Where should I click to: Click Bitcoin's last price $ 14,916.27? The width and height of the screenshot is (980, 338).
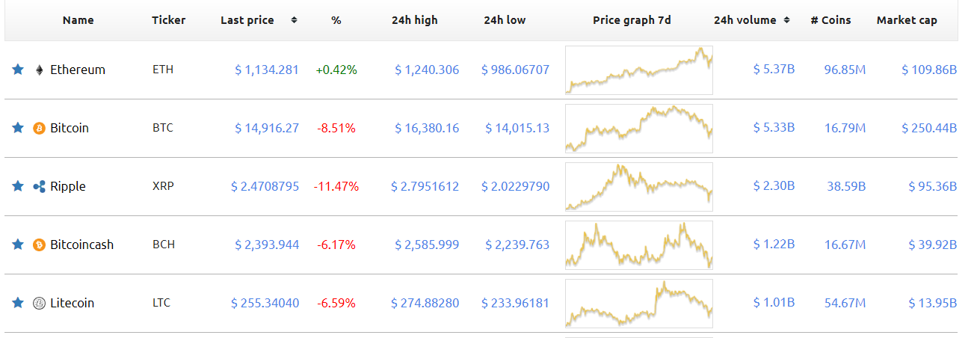pos(267,128)
